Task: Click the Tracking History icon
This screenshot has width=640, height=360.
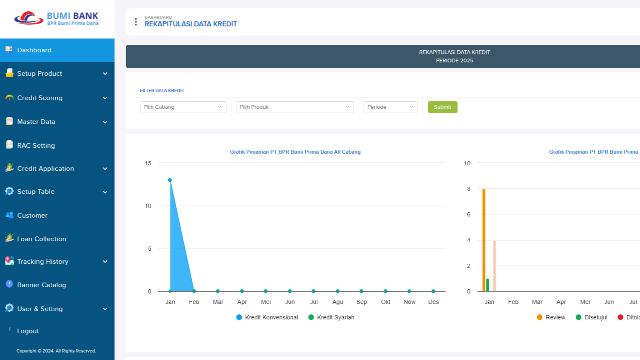Action: pos(9,261)
